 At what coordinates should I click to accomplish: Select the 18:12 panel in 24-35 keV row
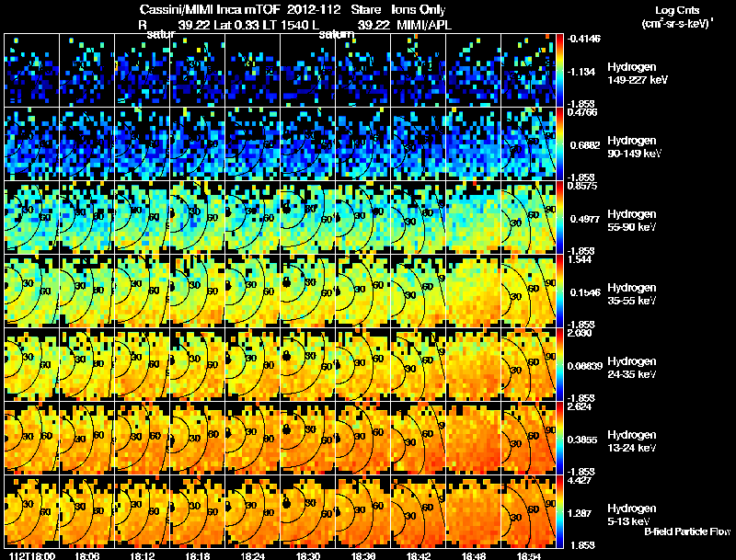pyautogui.click(x=142, y=364)
